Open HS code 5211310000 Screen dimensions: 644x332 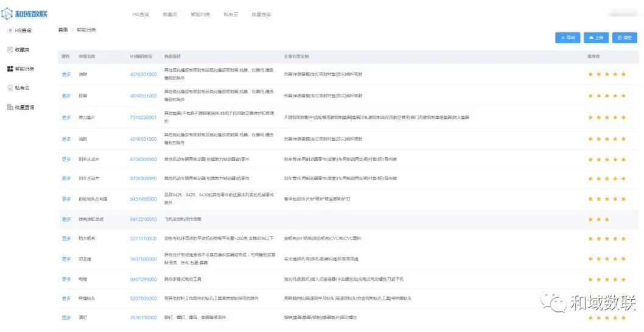(x=143, y=238)
